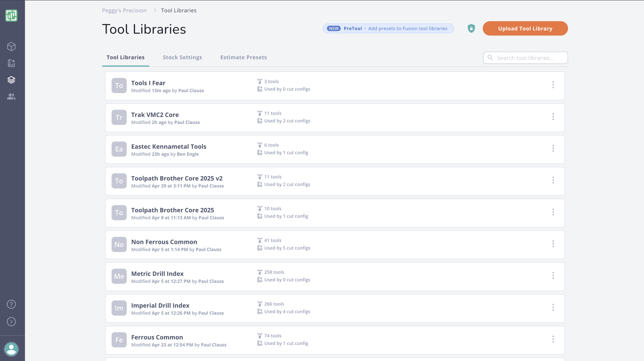The width and height of the screenshot is (644, 361).
Task: Open the user avatar at sidebar bottom
Action: [12, 349]
